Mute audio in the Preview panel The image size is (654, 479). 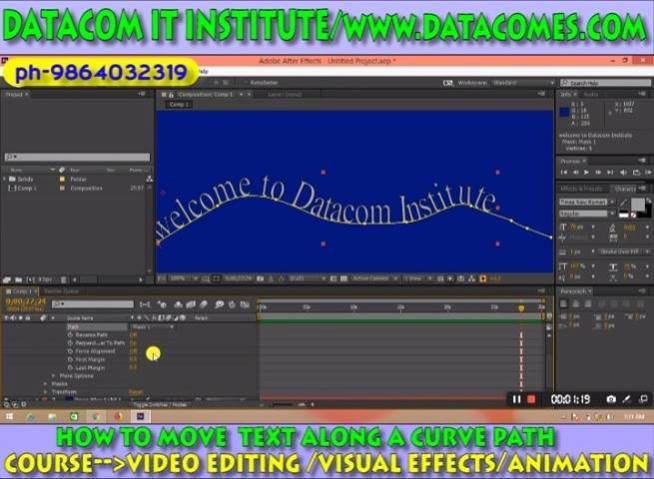pyautogui.click(x=623, y=172)
